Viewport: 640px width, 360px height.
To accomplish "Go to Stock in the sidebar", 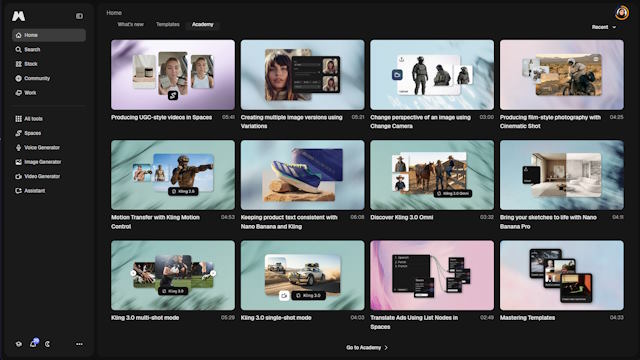I will pos(49,64).
